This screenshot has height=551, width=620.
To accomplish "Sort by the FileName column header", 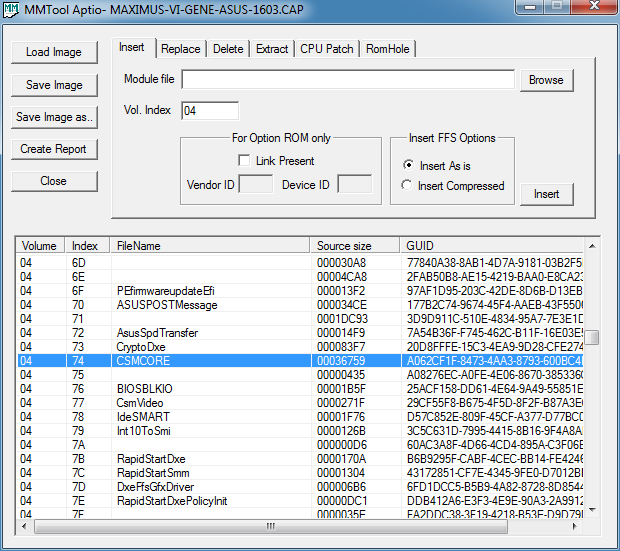I will 210,246.
